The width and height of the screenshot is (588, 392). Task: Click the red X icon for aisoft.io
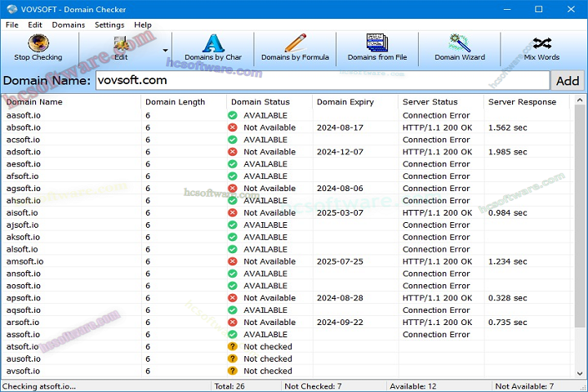pyautogui.click(x=233, y=212)
